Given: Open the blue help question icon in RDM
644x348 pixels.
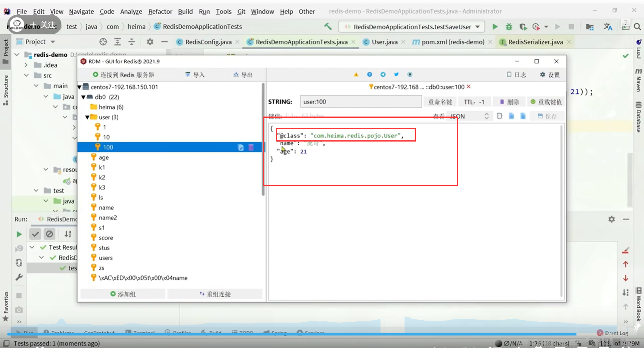Looking at the screenshot, I should (369, 75).
